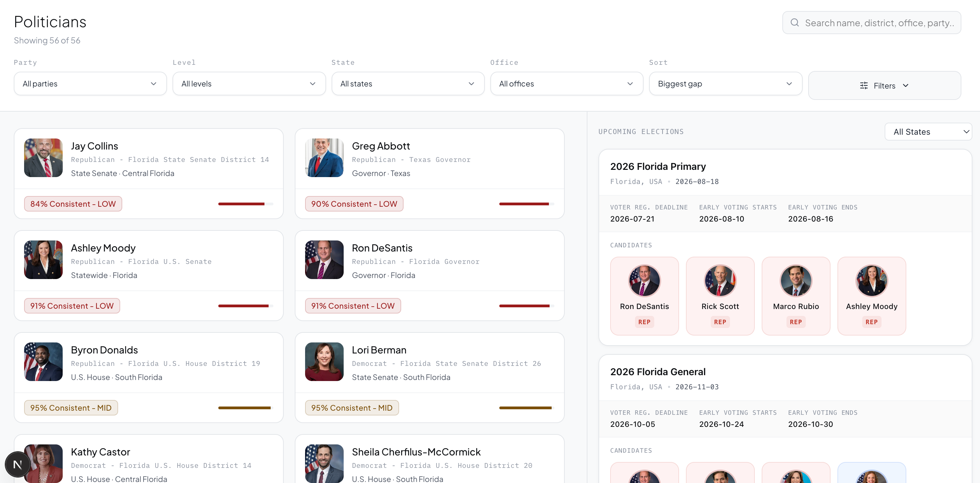This screenshot has width=980, height=483.
Task: Click the round N badge icon
Action: (x=18, y=464)
